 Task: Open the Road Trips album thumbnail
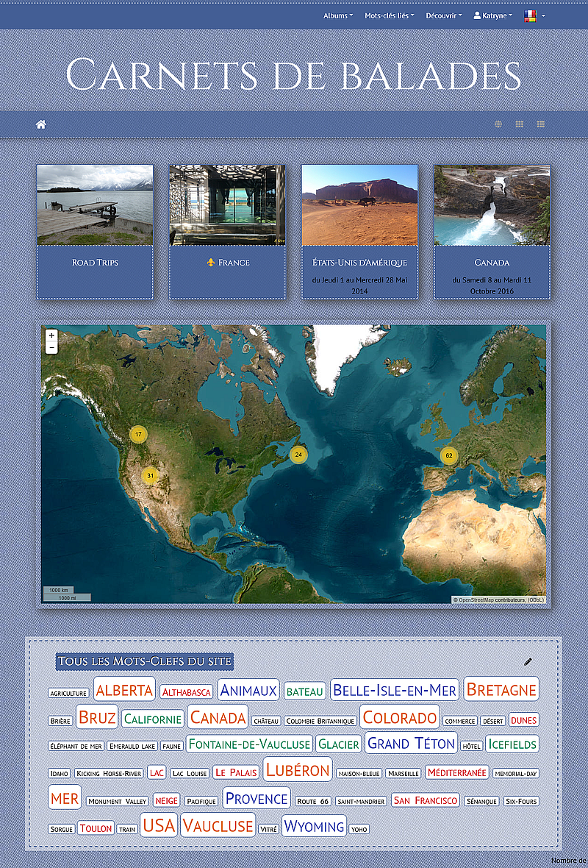pos(95,205)
